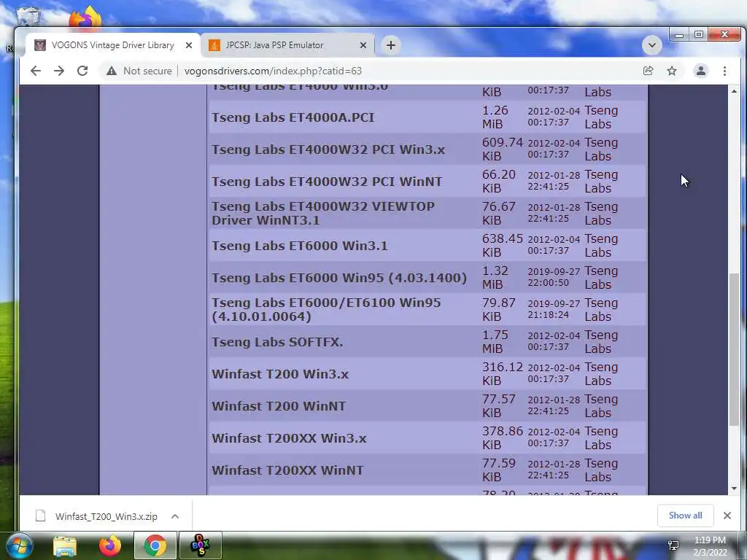Open DOSBox from the taskbar
This screenshot has height=560, width=747.
click(200, 545)
